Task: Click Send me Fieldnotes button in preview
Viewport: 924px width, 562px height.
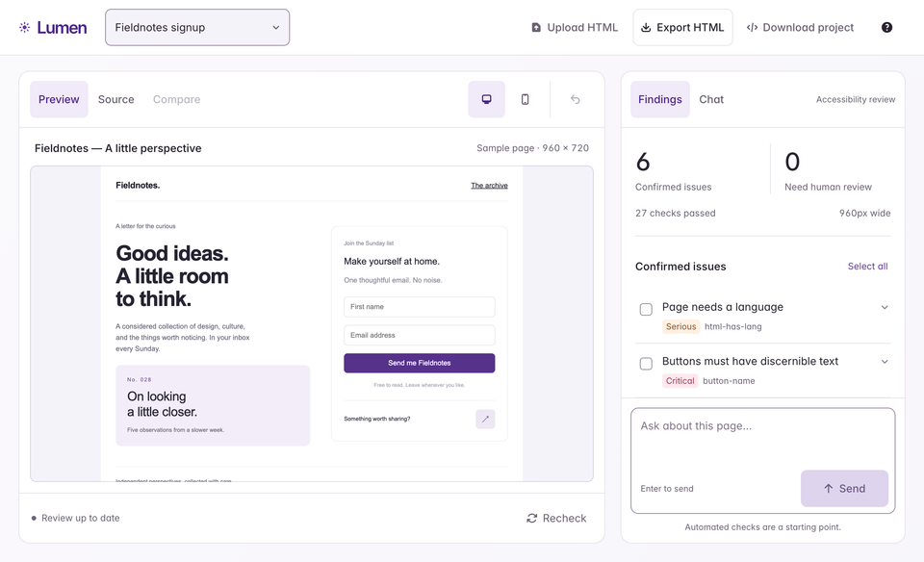Action: (x=419, y=363)
